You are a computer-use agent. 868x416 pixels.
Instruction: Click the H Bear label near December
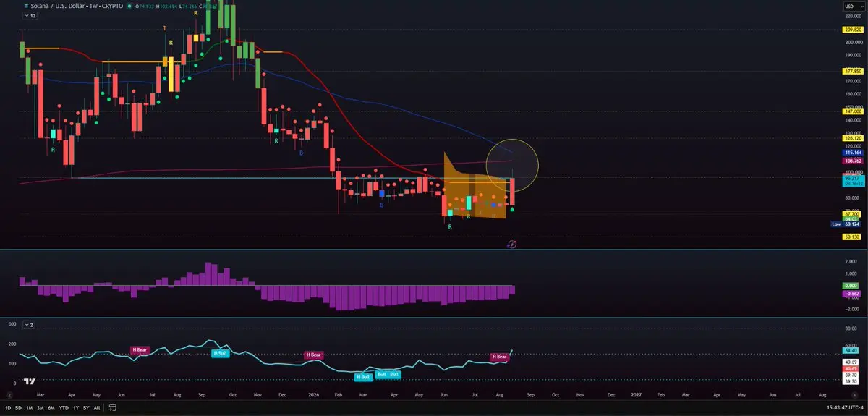pos(313,355)
